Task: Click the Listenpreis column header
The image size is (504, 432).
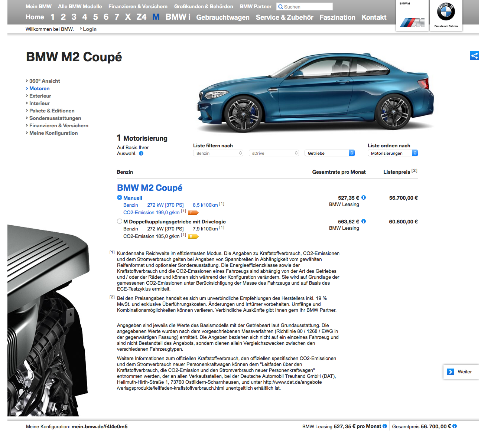Action: pos(397,172)
